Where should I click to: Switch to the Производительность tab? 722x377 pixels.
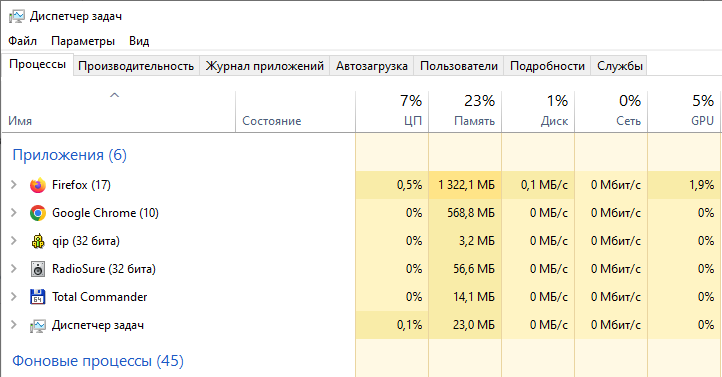coord(136,66)
